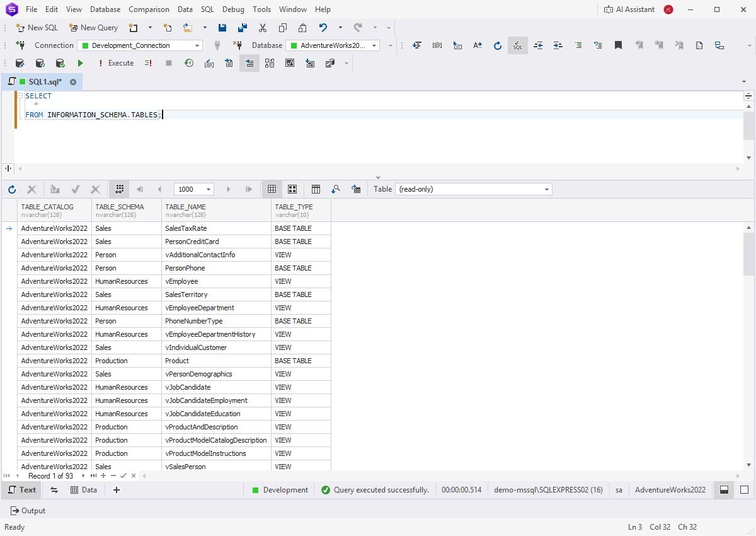This screenshot has height=536, width=756.
Task: Click the Cut scissors icon
Action: tap(263, 28)
